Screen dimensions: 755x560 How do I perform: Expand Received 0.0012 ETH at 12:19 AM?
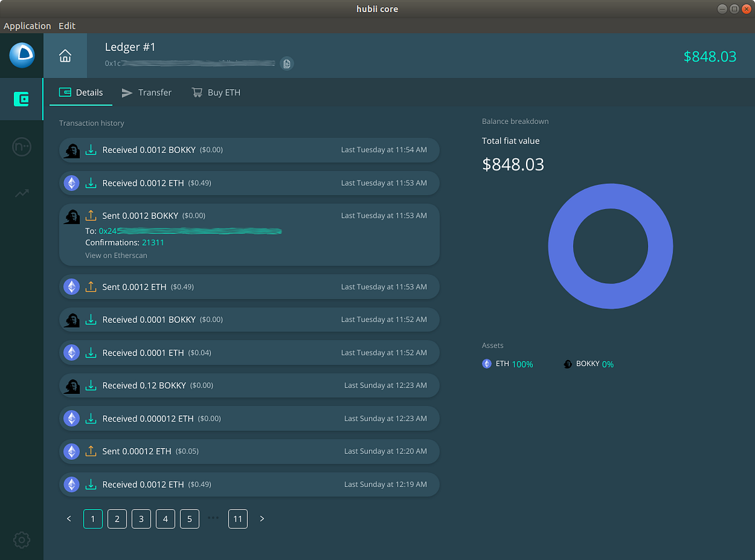click(x=249, y=484)
